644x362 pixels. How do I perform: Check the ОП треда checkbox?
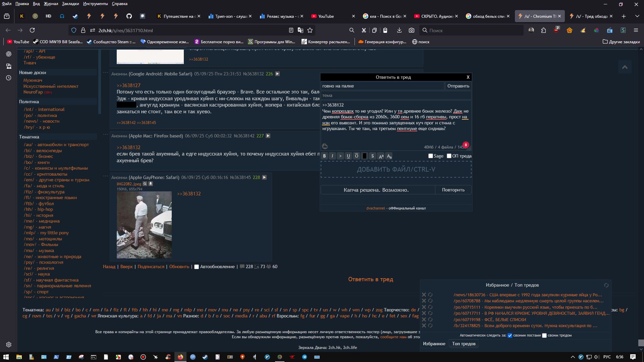tap(449, 156)
